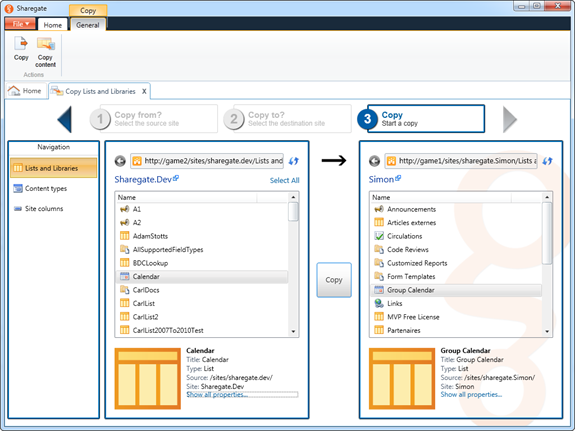575x431 pixels.
Task: Select the Partenaires list
Action: click(x=456, y=330)
